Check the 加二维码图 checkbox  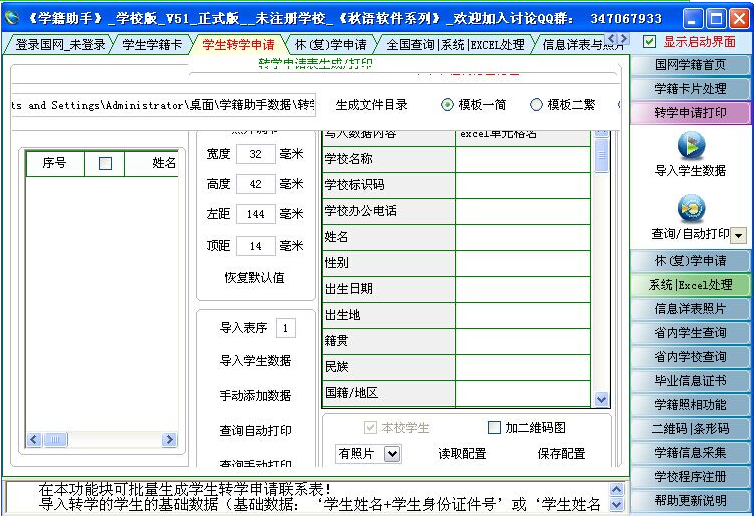pos(494,428)
